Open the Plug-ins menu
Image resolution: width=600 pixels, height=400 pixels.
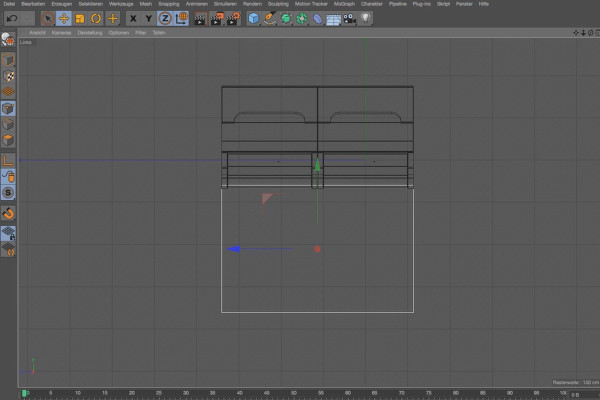point(421,4)
